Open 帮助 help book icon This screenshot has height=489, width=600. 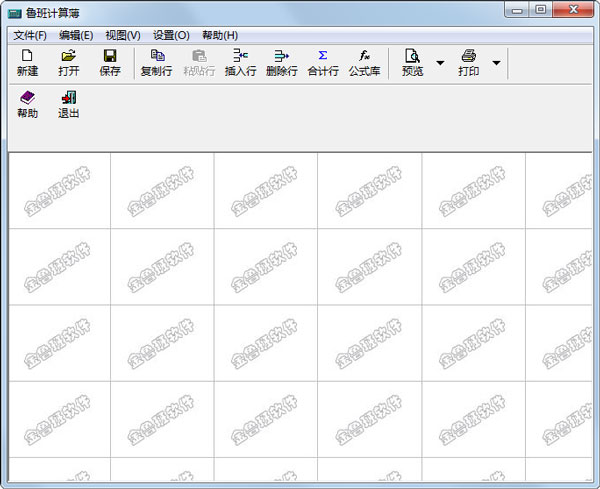(27, 104)
